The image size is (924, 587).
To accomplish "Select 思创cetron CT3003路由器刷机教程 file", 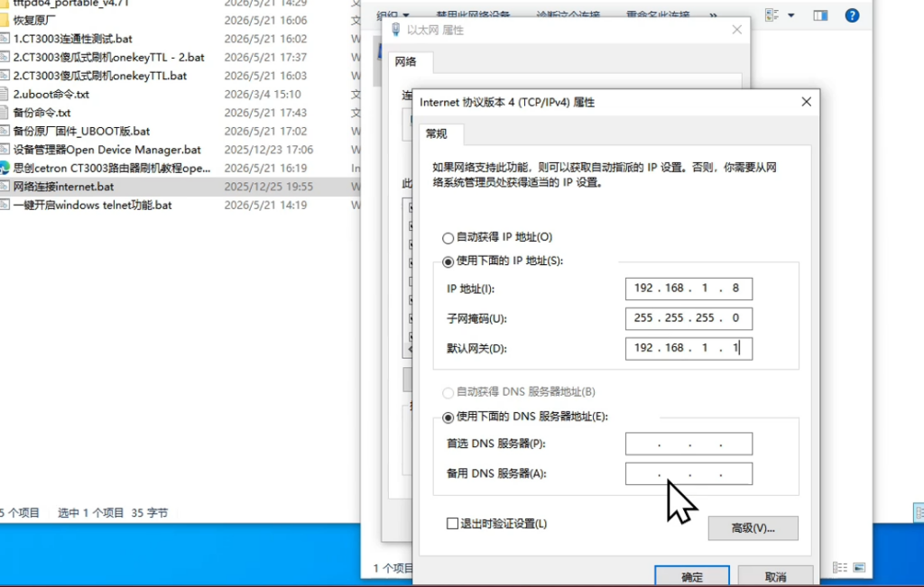I will pyautogui.click(x=112, y=169).
